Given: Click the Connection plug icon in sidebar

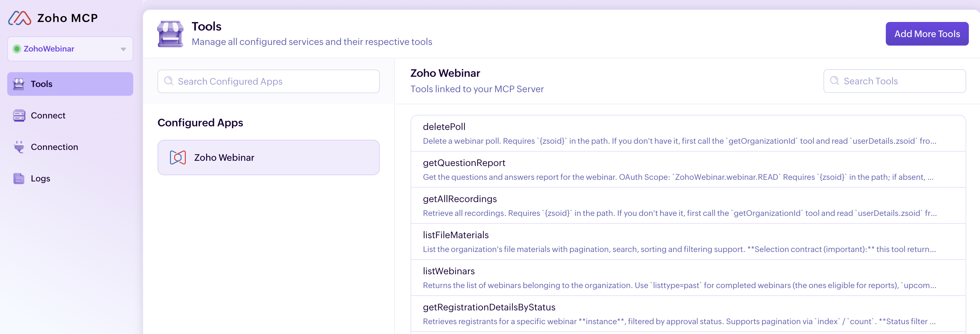Looking at the screenshot, I should pyautogui.click(x=19, y=147).
